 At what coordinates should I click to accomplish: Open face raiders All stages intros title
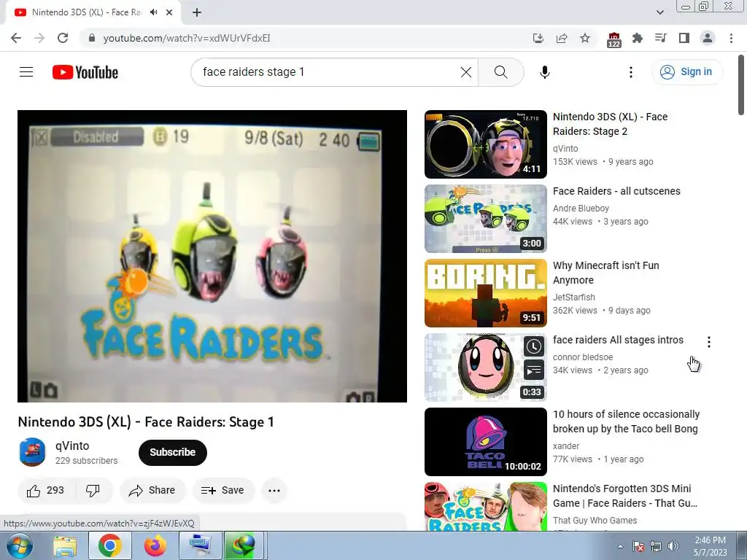pyautogui.click(x=618, y=340)
